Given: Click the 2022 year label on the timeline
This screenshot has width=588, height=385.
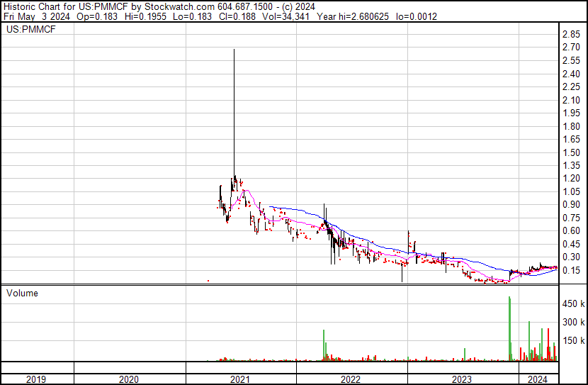Looking at the screenshot, I should [351, 379].
